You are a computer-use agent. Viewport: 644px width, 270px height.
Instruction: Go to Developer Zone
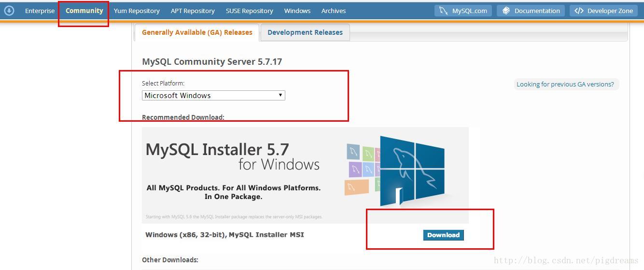click(603, 11)
